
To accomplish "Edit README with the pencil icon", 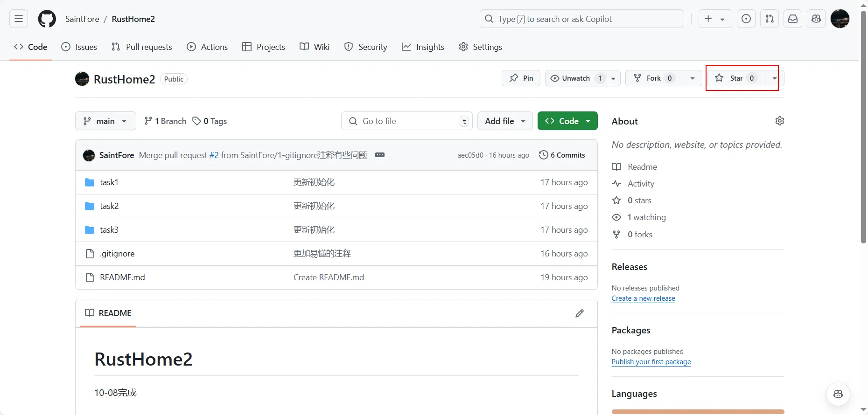I will click(580, 313).
